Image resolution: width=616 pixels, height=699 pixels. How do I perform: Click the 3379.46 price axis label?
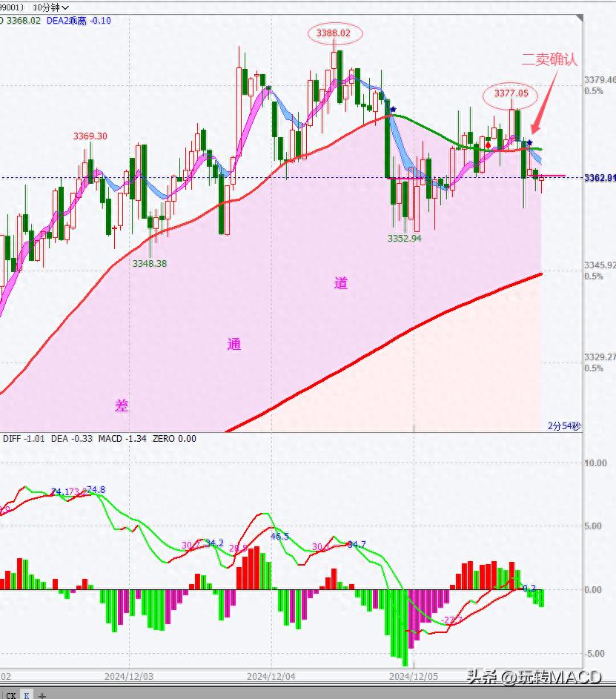tap(600, 80)
